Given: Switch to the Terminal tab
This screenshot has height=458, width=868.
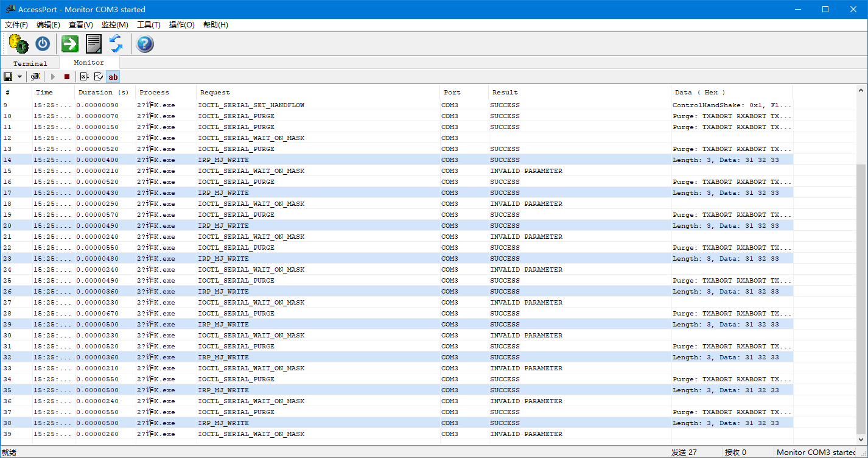Looking at the screenshot, I should 30,63.
